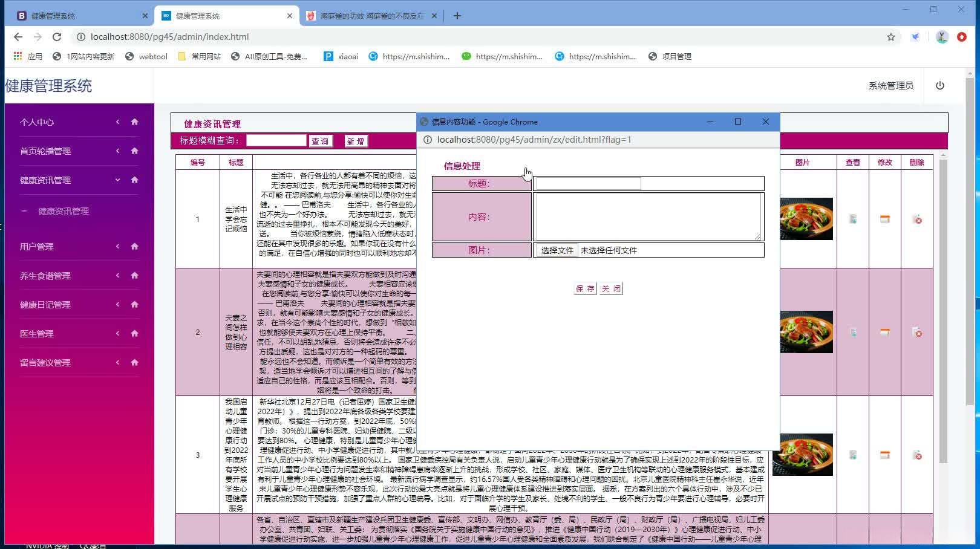Click the 新增 add button above the table
Screen dimensions: 980x549
pos(356,141)
